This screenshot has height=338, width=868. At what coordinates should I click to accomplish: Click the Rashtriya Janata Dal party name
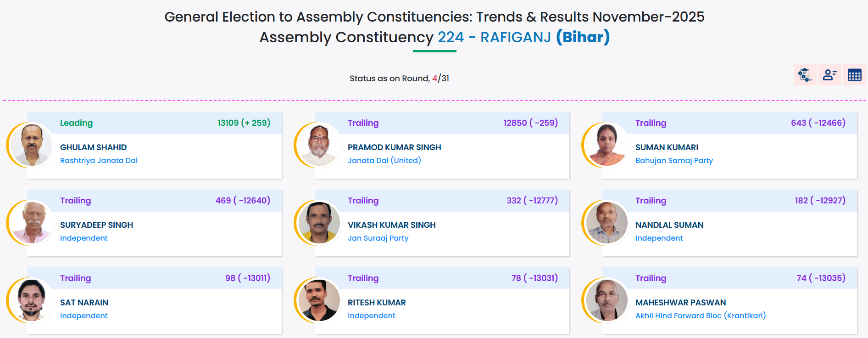99,160
